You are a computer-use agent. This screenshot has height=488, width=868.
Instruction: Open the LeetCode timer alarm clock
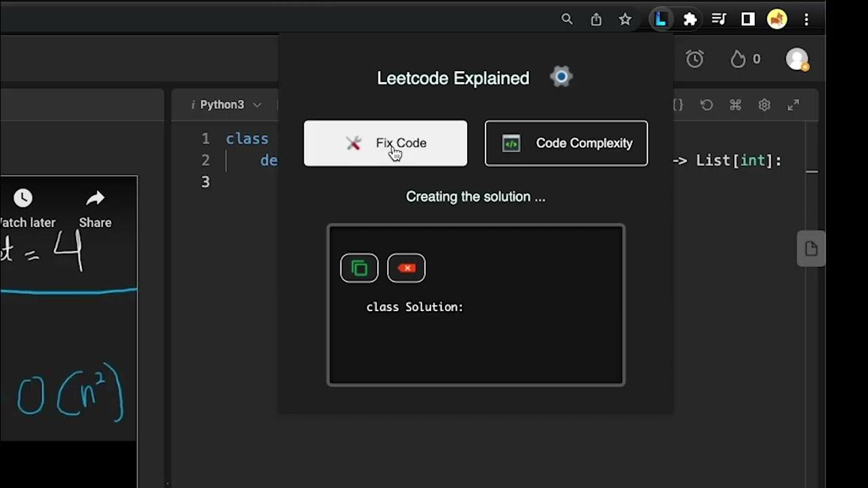[694, 59]
